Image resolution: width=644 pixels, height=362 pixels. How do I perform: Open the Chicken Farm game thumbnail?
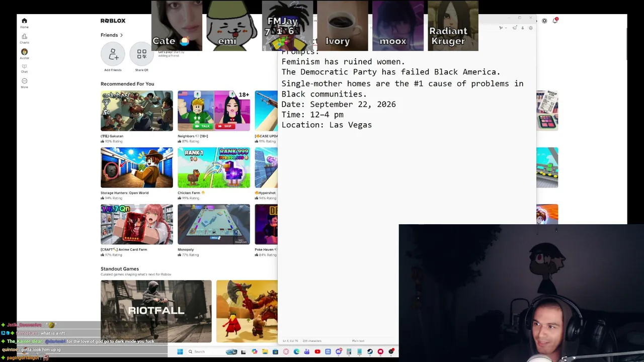pos(213,167)
